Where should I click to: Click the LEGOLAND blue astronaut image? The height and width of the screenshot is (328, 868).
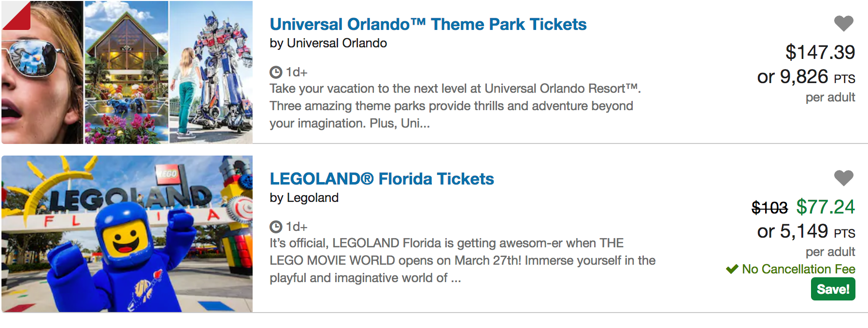pyautogui.click(x=127, y=234)
